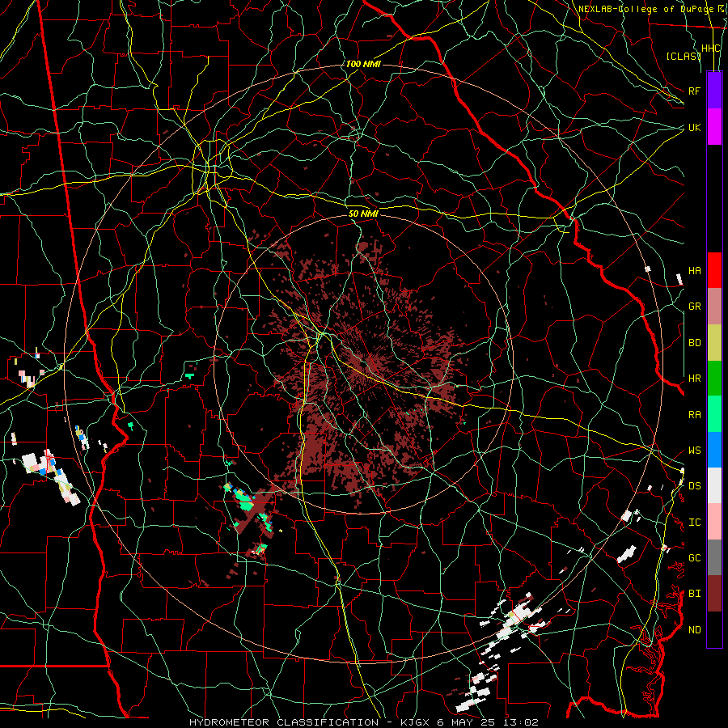The image size is (728, 728).
Task: Click the RA mint-green legend swatch
Action: (x=714, y=414)
